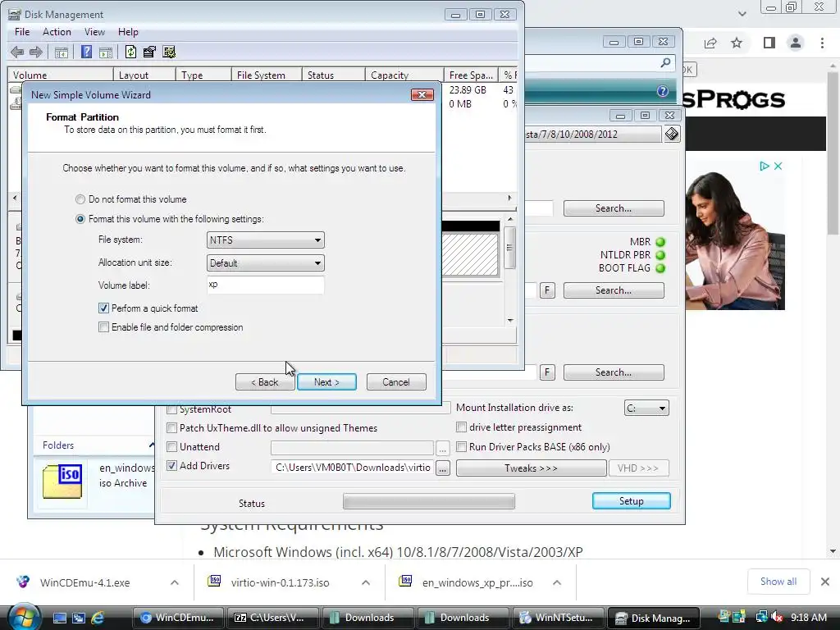Click the volume tray icon
Screen dimensions: 840x630
[x=776, y=618]
